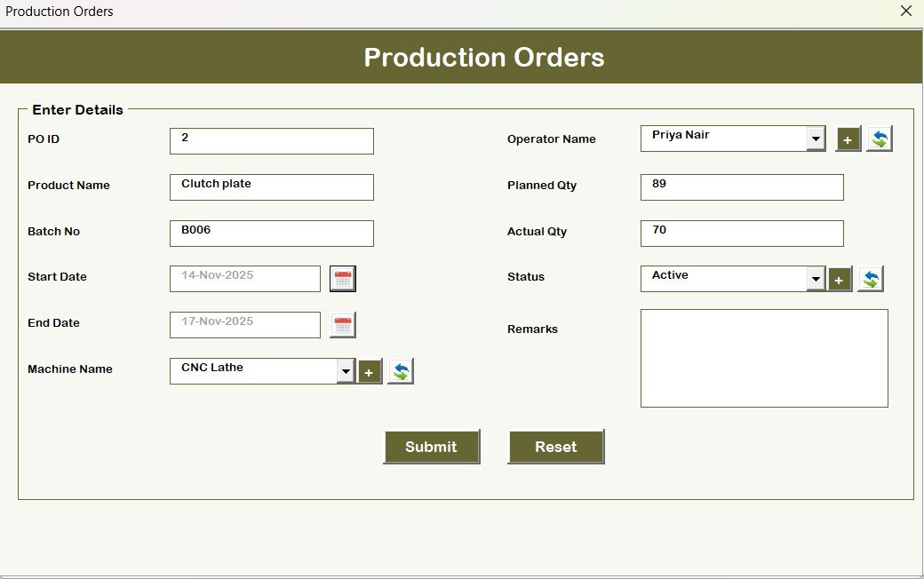This screenshot has height=579, width=924.
Task: Close the Production Orders window
Action: point(905,11)
